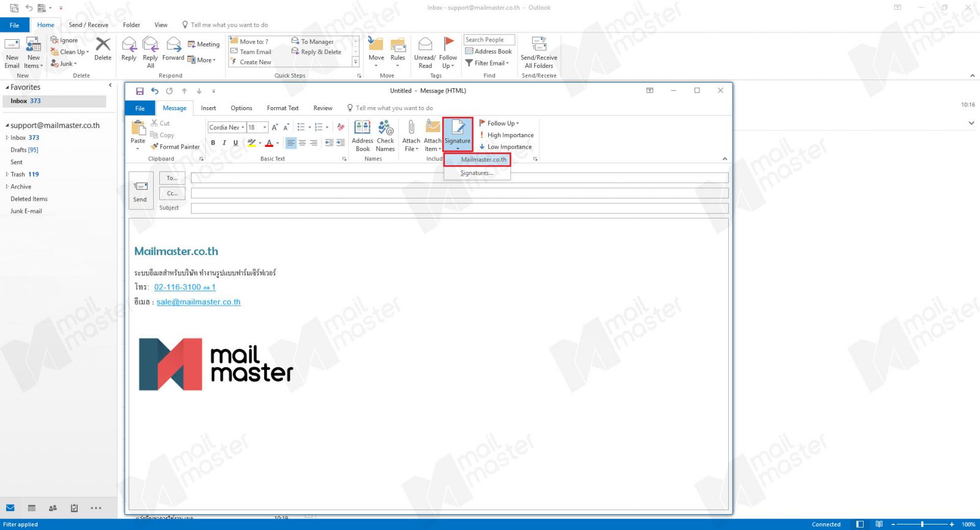
Task: Click the To... button
Action: (x=172, y=178)
